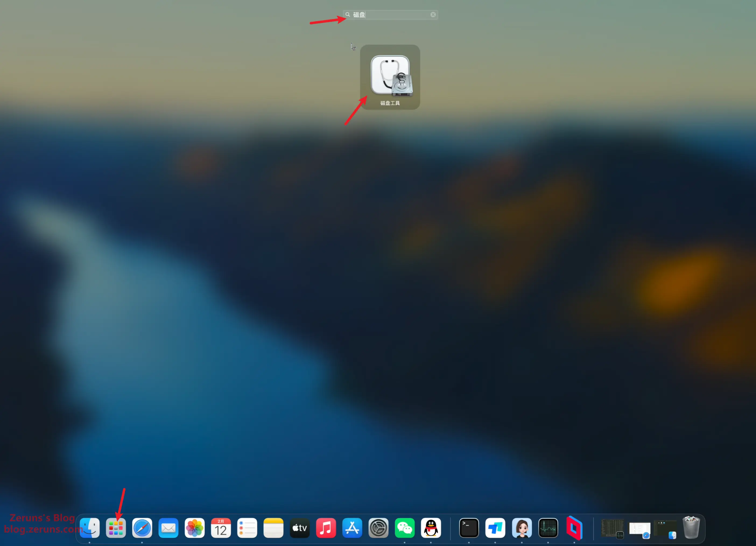The height and width of the screenshot is (546, 756).
Task: Clear the search text with the X button
Action: 433,15
